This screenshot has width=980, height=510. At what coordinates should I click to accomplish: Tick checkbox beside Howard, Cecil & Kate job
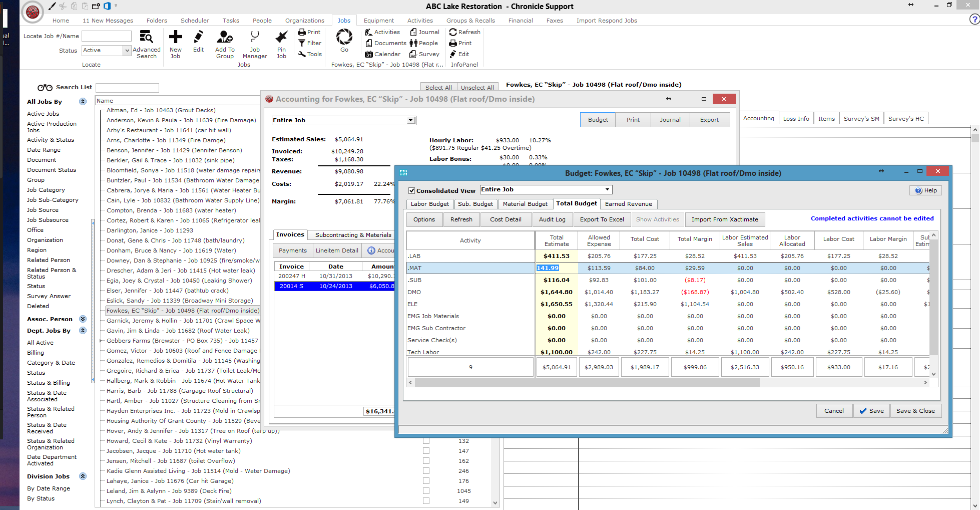[426, 441]
